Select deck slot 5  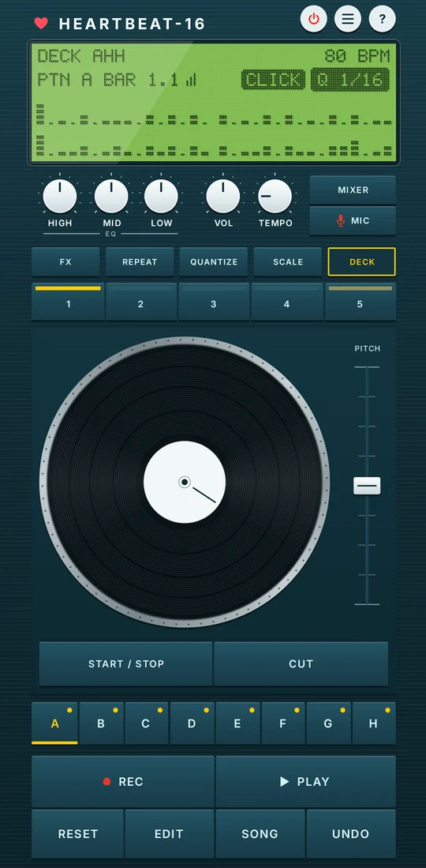click(361, 302)
